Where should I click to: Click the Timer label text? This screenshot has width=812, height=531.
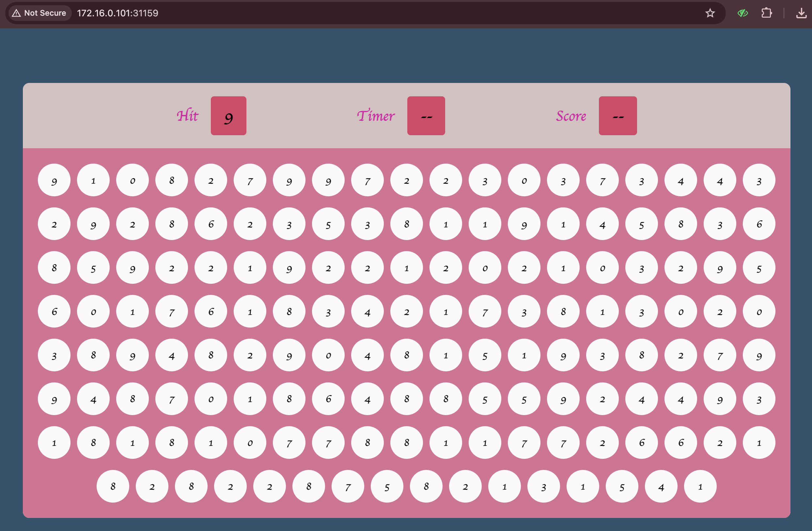click(376, 116)
